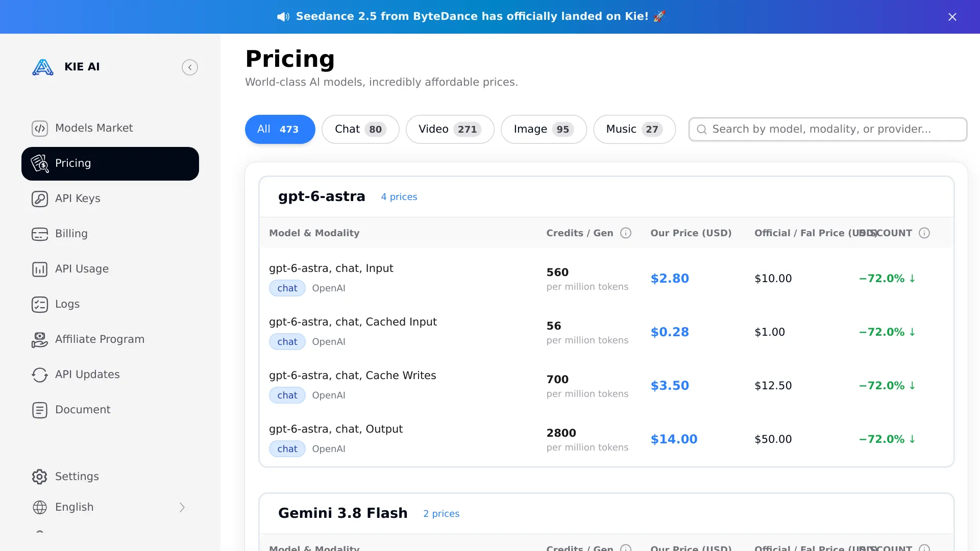Click the search magnifier icon

[702, 130]
